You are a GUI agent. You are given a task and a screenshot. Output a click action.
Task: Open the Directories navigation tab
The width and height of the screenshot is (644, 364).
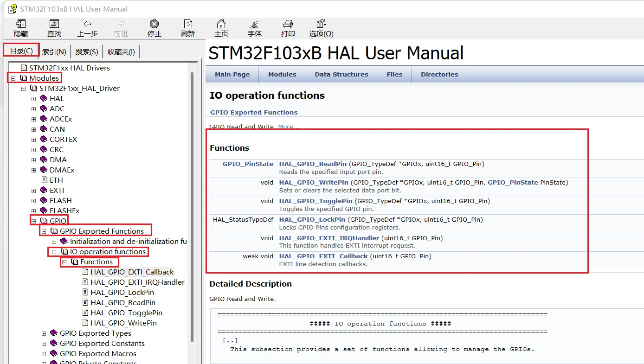click(439, 74)
